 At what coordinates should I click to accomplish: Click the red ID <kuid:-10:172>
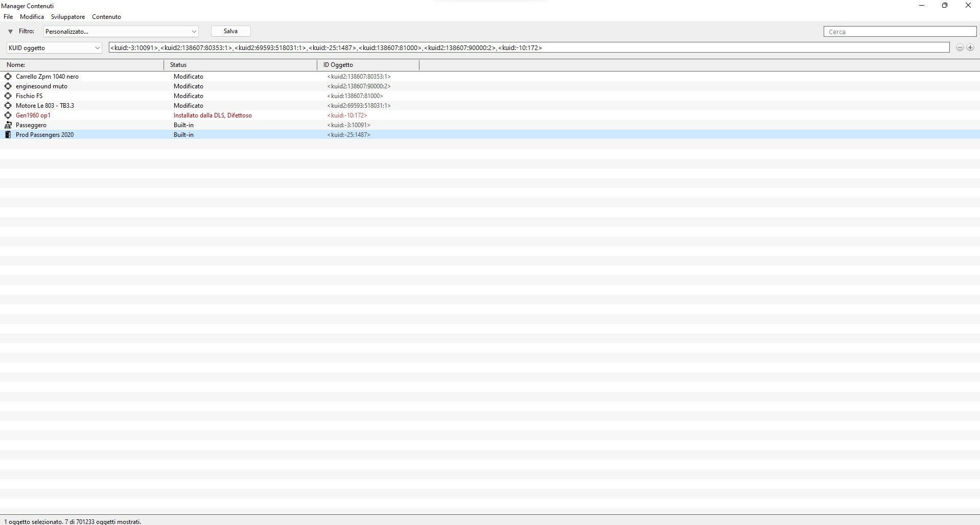[x=347, y=115]
